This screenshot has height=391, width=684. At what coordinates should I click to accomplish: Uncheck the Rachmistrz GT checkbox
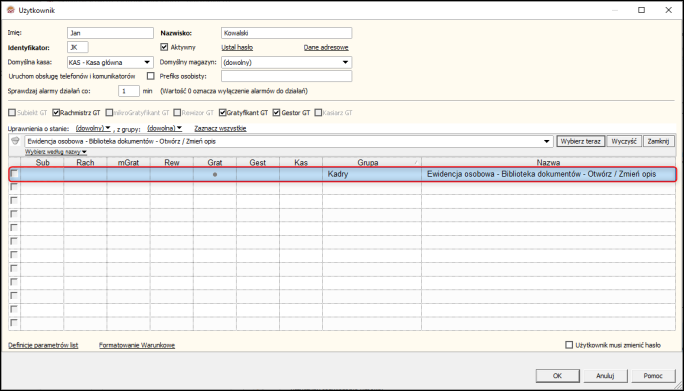point(56,113)
